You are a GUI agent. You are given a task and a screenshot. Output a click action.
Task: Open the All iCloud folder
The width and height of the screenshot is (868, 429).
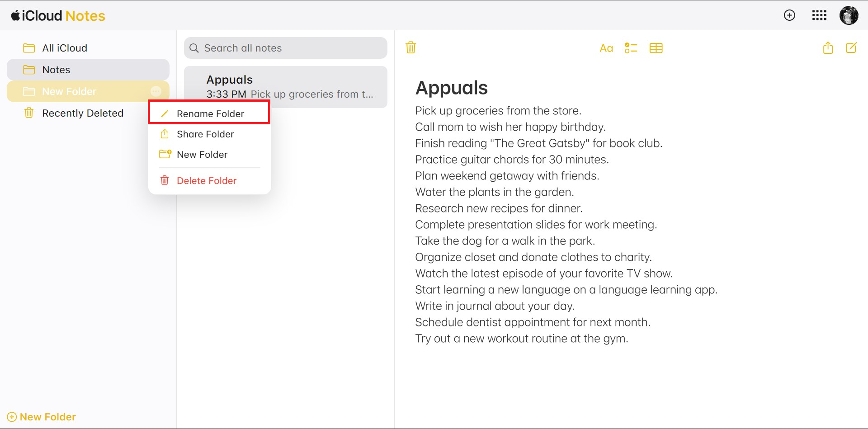tap(64, 48)
